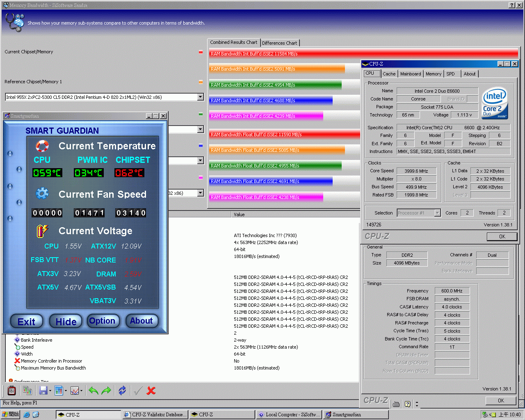Open the About tab in CPU-Z
This screenshot has height=420, width=525.
pos(470,74)
